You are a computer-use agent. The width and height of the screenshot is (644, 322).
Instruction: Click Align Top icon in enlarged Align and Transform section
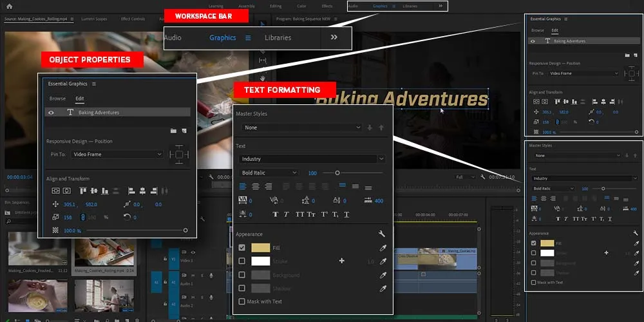[x=83, y=191]
